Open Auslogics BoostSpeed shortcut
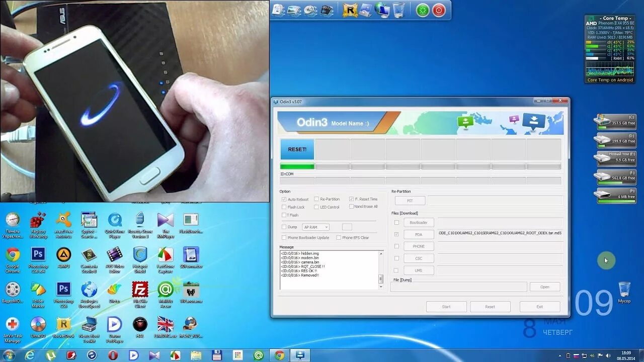The width and height of the screenshot is (644, 362). 89,295
